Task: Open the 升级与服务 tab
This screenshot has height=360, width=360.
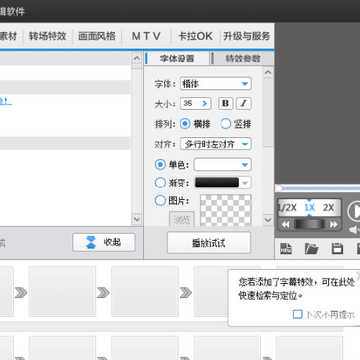Action: click(247, 36)
